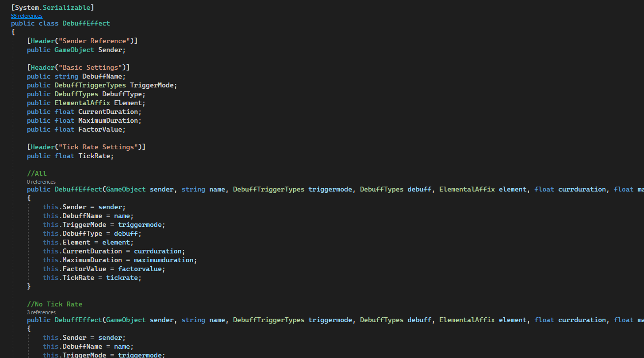Click the MaximumDuration field in public float declaration
Viewport: 644px width, 358px height.
108,121
